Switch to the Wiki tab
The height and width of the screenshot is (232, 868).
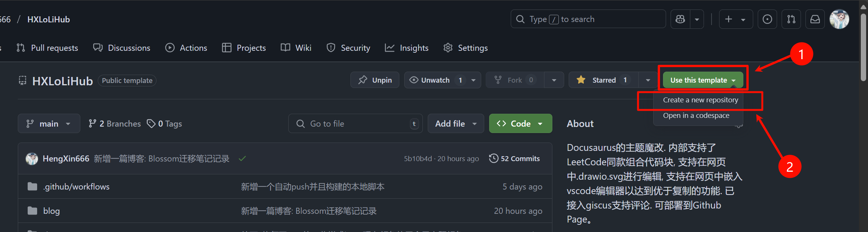click(296, 48)
